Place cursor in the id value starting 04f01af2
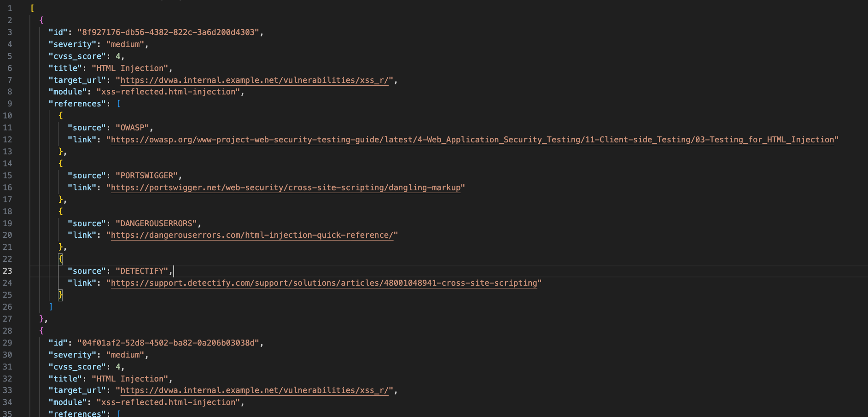The image size is (868, 417). click(168, 343)
